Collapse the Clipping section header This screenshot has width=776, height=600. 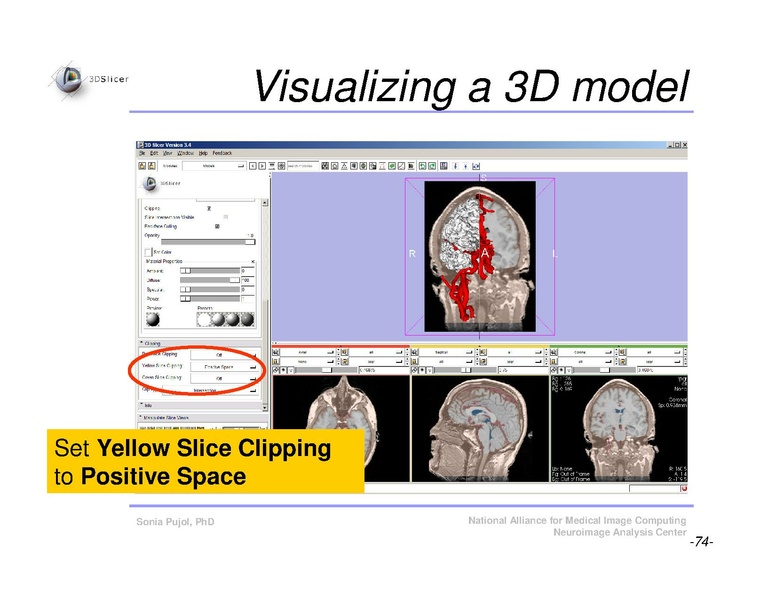(x=200, y=343)
